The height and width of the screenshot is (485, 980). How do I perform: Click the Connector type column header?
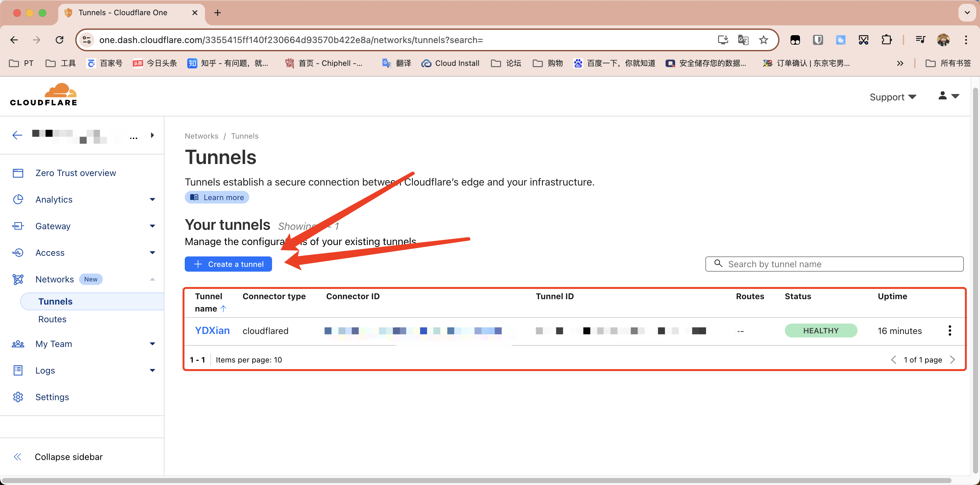coord(274,297)
